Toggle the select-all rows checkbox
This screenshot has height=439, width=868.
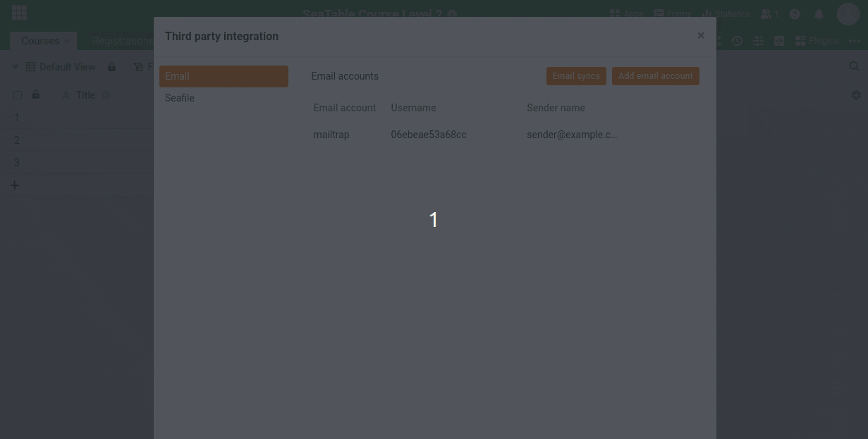[x=18, y=95]
